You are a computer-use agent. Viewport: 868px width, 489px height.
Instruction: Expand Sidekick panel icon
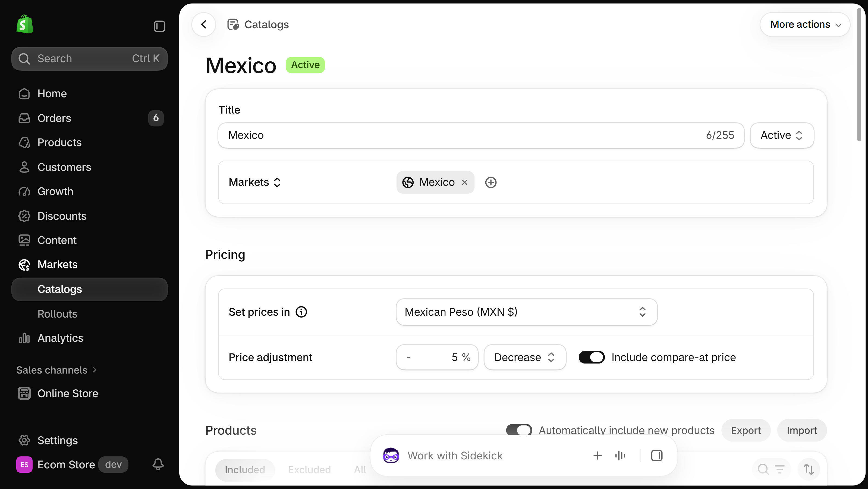(657, 456)
